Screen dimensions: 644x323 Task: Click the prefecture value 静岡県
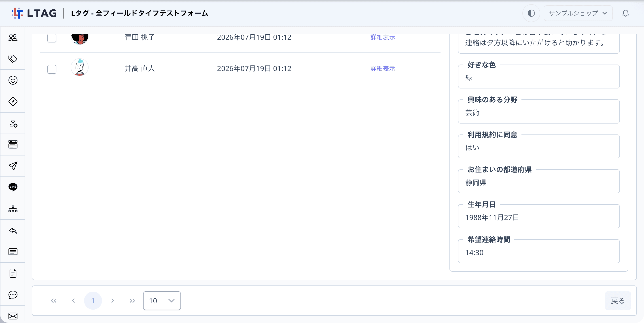pos(476,182)
